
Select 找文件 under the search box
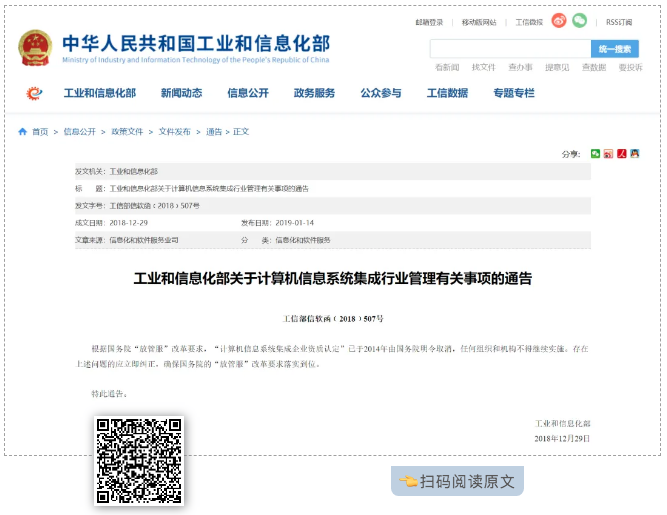484,67
